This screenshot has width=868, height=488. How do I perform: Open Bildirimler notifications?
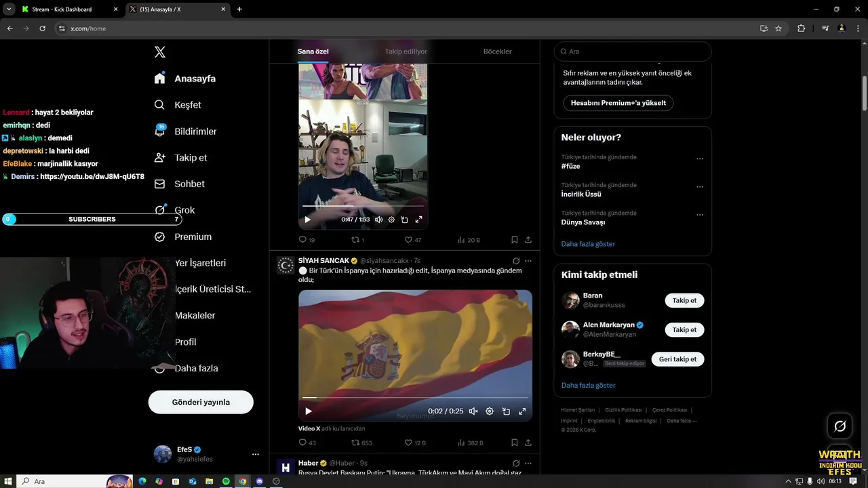185,131
